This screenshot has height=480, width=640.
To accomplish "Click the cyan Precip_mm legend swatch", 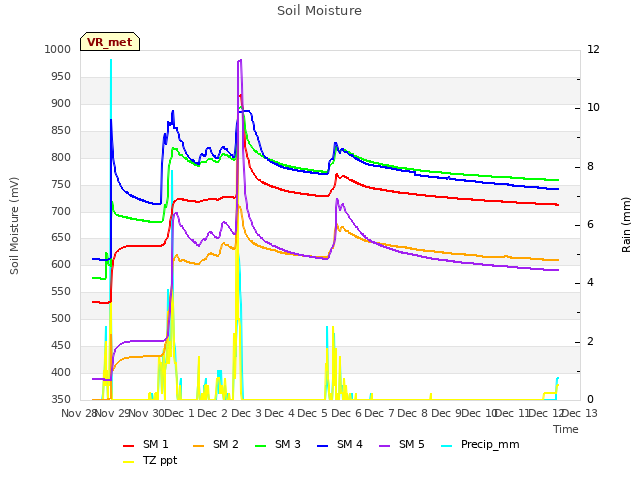I will click(x=447, y=446).
